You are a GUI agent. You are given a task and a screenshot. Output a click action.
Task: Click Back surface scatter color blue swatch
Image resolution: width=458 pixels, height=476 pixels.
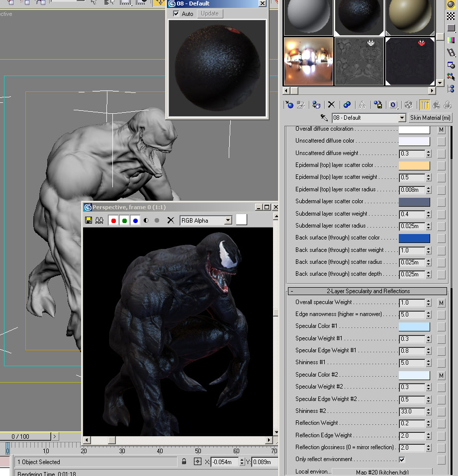tap(414, 238)
